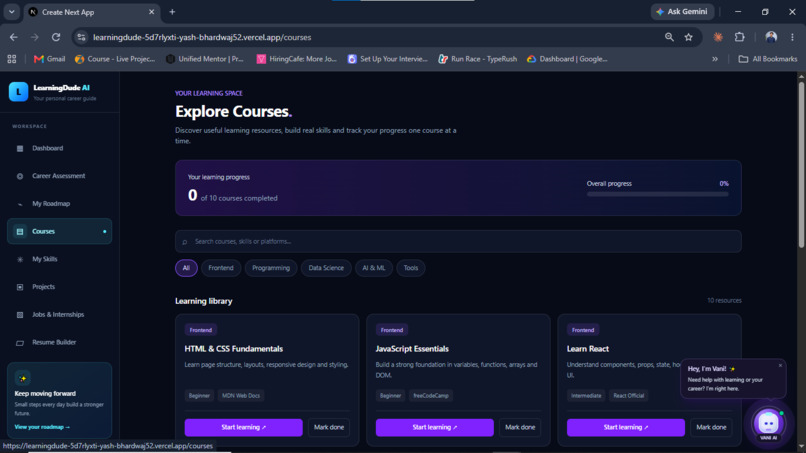
Task: Open Jobs & Internships in the sidebar
Action: [60, 315]
